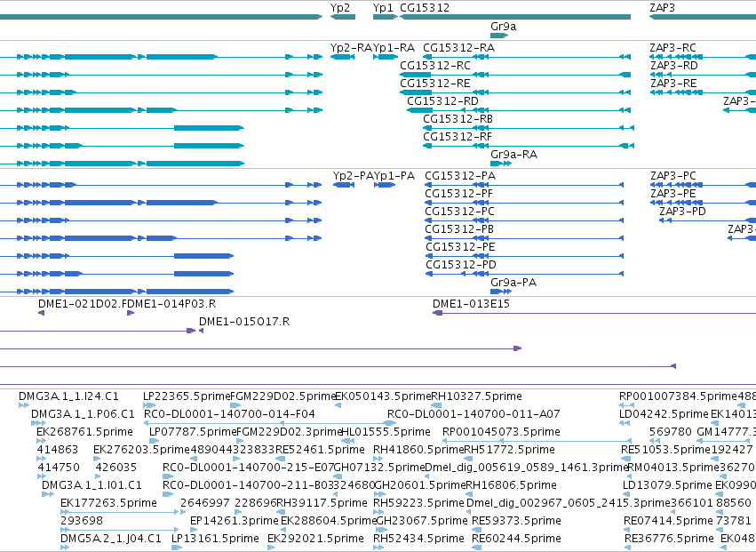Click the CG15312 gene bar
756x552 pixels.
click(515, 17)
